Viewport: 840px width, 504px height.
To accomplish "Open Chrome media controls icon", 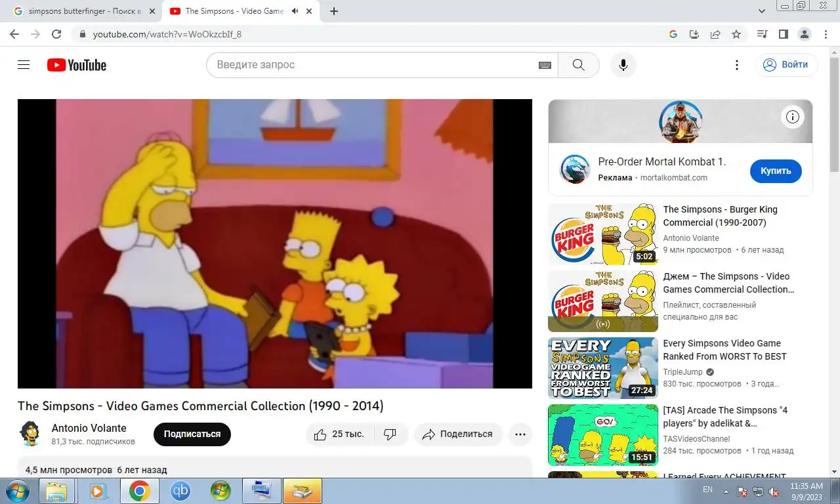I will 762,34.
